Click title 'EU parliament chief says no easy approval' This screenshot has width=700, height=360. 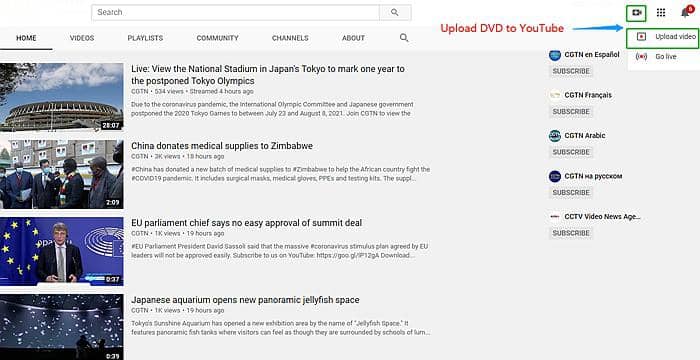246,223
